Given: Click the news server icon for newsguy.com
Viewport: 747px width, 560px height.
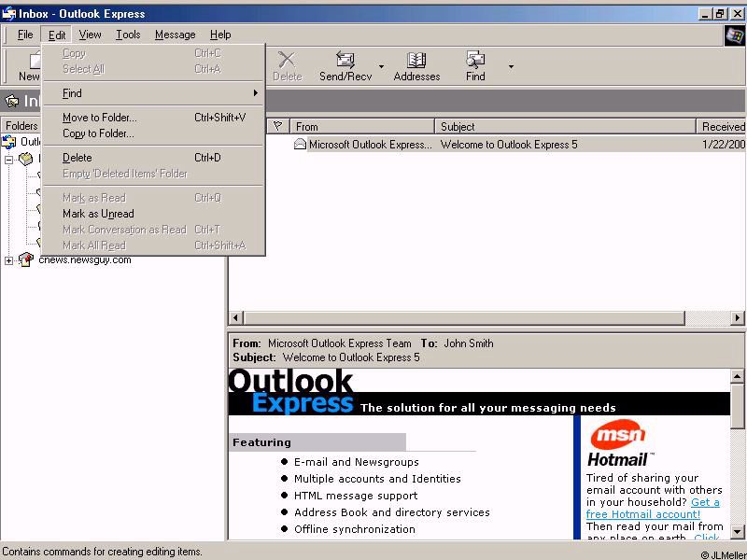Looking at the screenshot, I should pyautogui.click(x=25, y=260).
